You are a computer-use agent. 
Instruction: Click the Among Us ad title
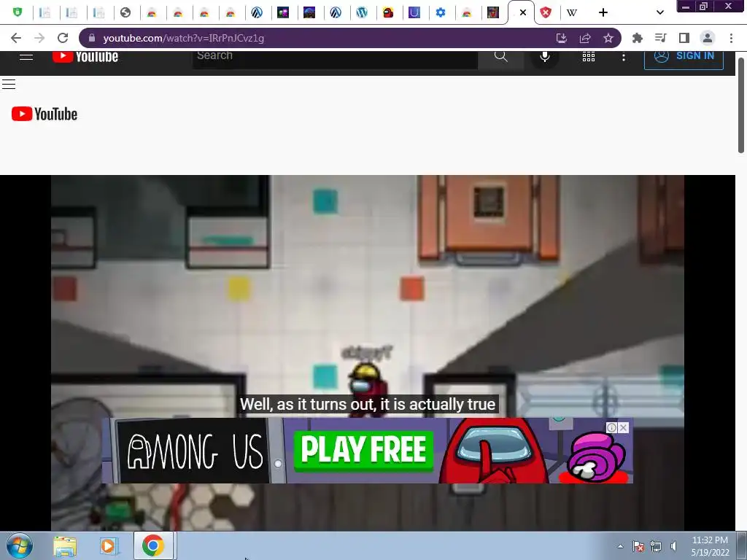pos(195,451)
